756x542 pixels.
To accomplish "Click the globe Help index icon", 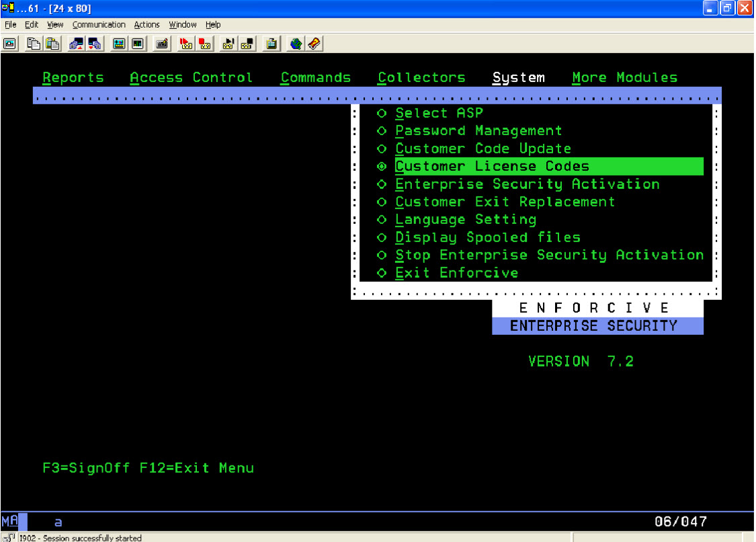I will tap(296, 44).
